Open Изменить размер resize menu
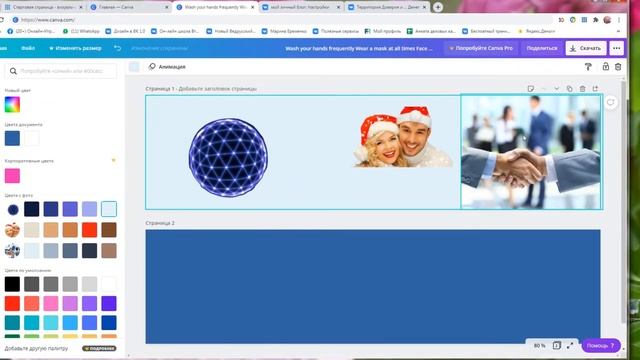640x360 pixels. click(75, 48)
